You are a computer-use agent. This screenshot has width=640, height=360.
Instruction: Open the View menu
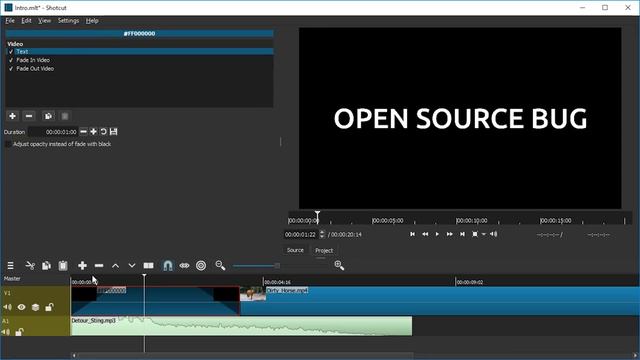pos(44,21)
